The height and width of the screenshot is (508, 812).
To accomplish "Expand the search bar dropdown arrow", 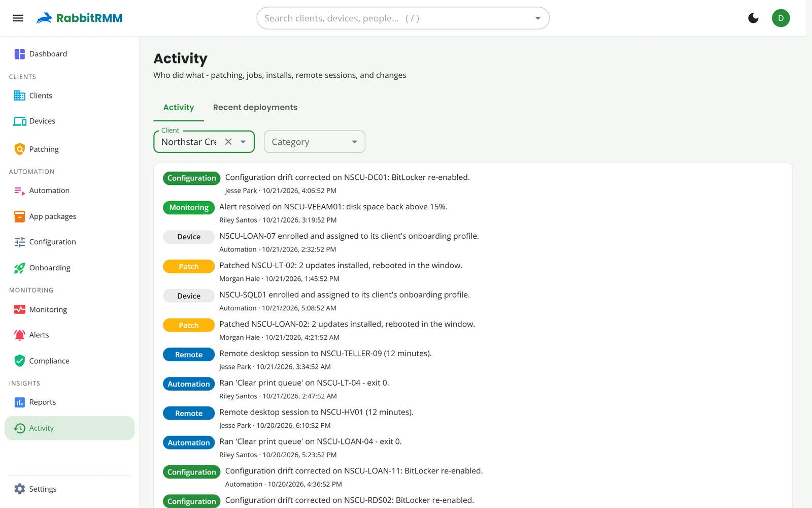I will click(x=537, y=18).
